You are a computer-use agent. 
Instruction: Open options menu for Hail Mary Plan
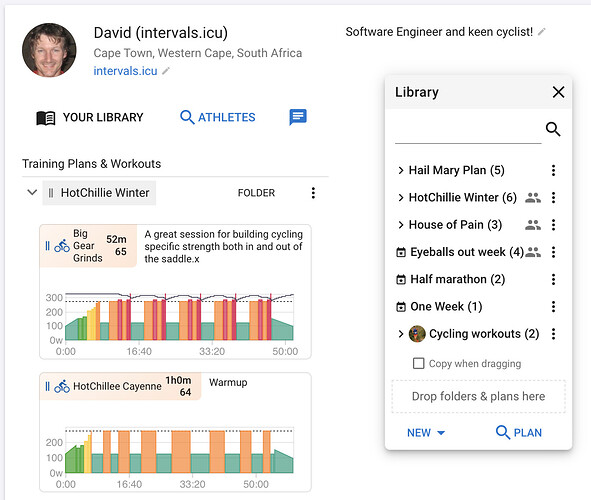click(553, 170)
